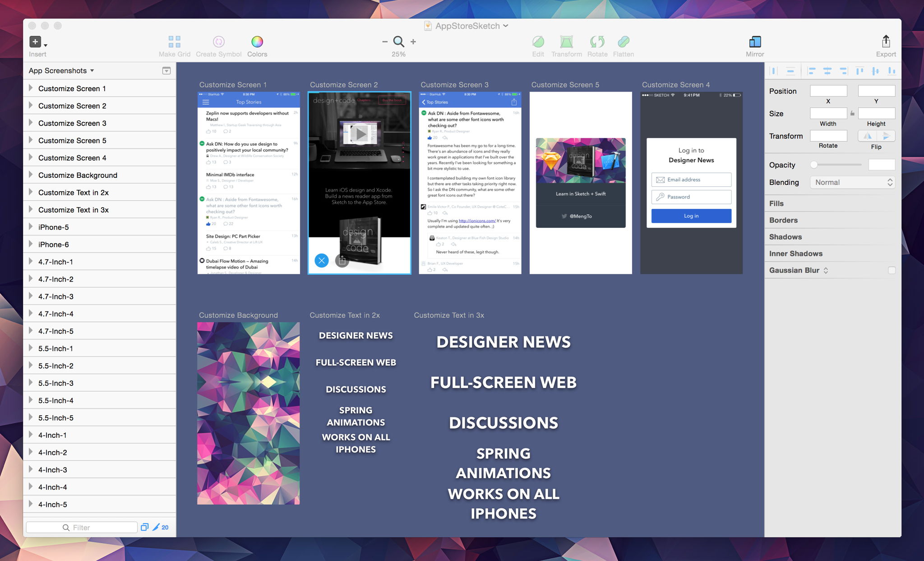Adjust the Opacity slider handle
The width and height of the screenshot is (924, 561).
[813, 165]
